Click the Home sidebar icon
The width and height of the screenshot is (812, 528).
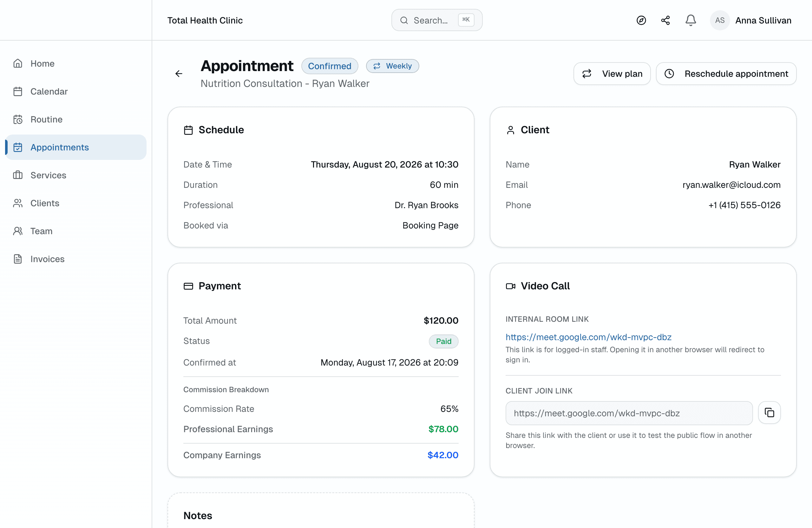point(18,63)
